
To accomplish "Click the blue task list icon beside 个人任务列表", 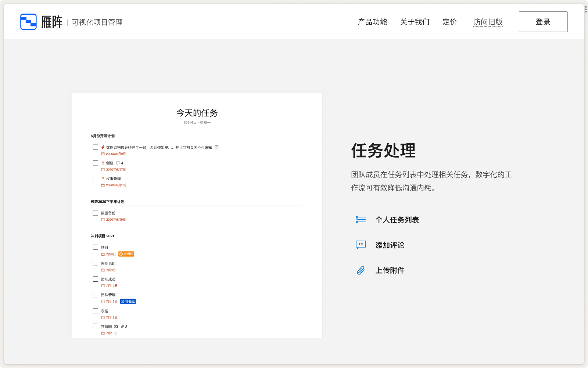I will coord(361,219).
